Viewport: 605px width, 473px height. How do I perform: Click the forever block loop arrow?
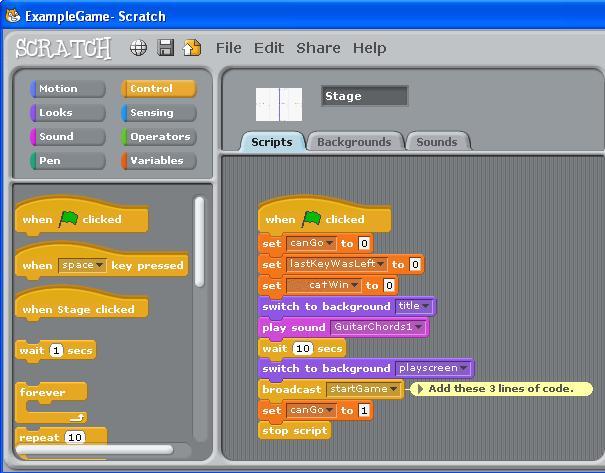click(x=77, y=417)
